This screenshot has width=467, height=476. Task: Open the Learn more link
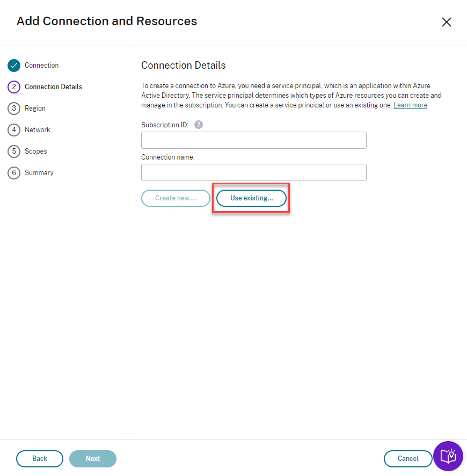410,105
